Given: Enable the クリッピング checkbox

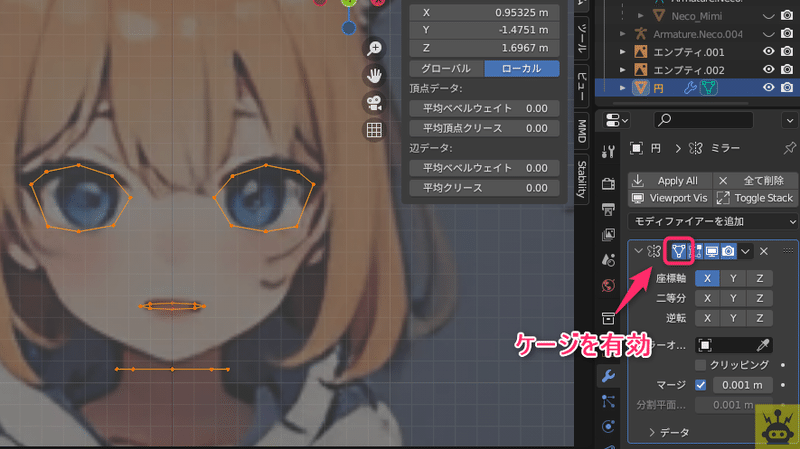Looking at the screenshot, I should click(701, 365).
